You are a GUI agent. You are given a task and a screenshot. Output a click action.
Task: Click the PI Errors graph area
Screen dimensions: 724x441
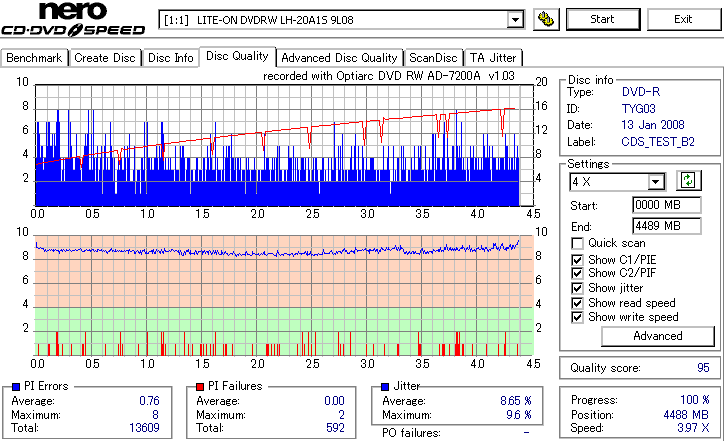pos(284,145)
